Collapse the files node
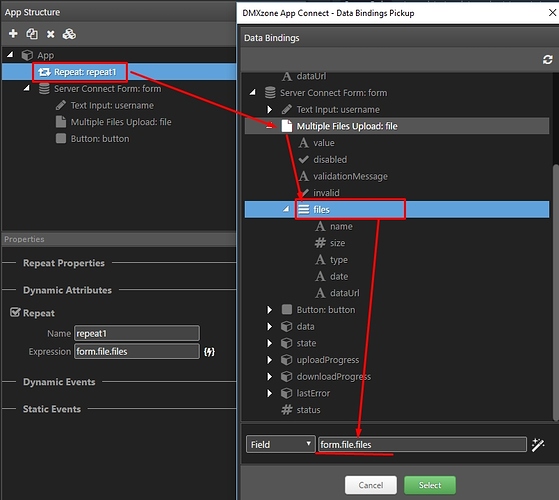The image size is (559, 500). tap(286, 209)
